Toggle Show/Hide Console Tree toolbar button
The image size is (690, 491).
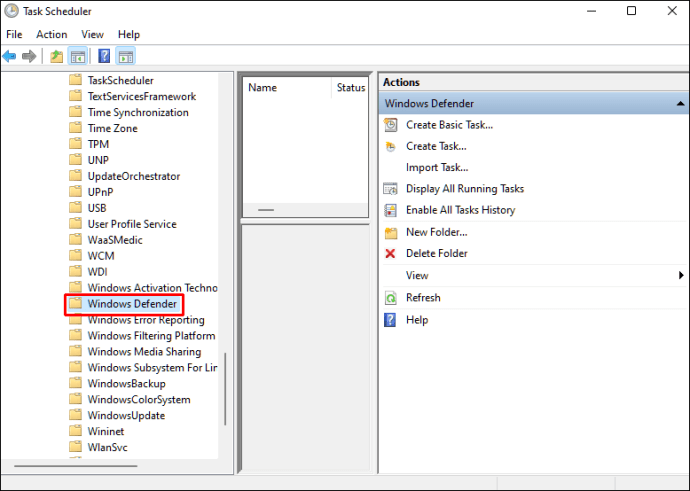(x=77, y=56)
